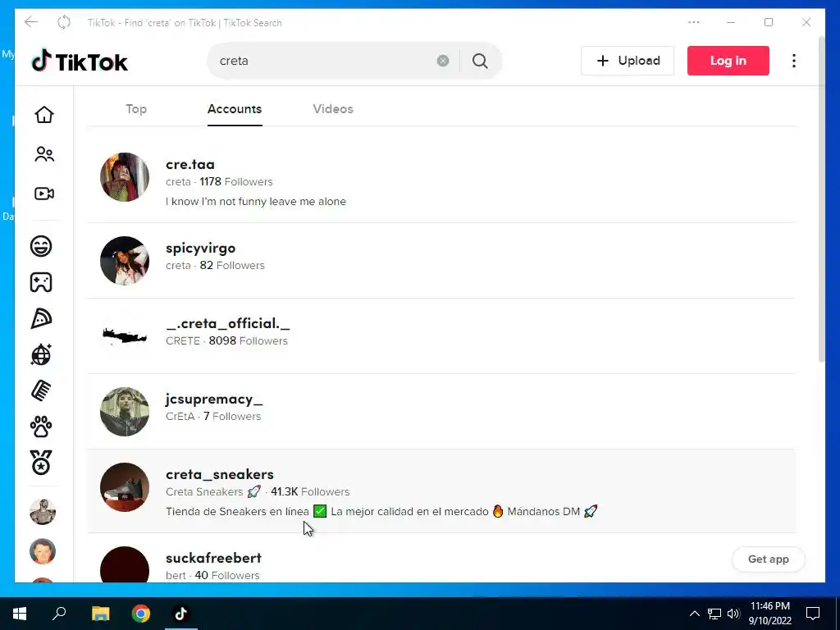Click spicyvirgo profile picture
Image resolution: width=840 pixels, height=630 pixels.
(125, 261)
